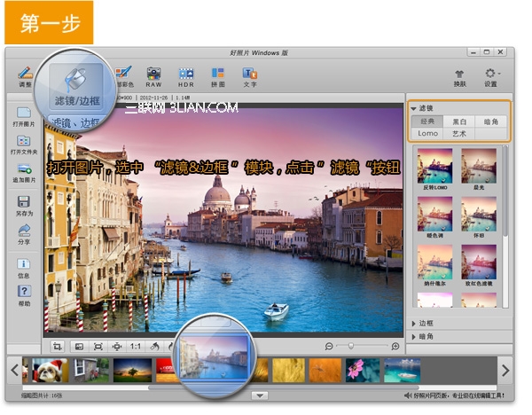
Task: Switch to the 黑白 filter tab
Action: tap(459, 121)
